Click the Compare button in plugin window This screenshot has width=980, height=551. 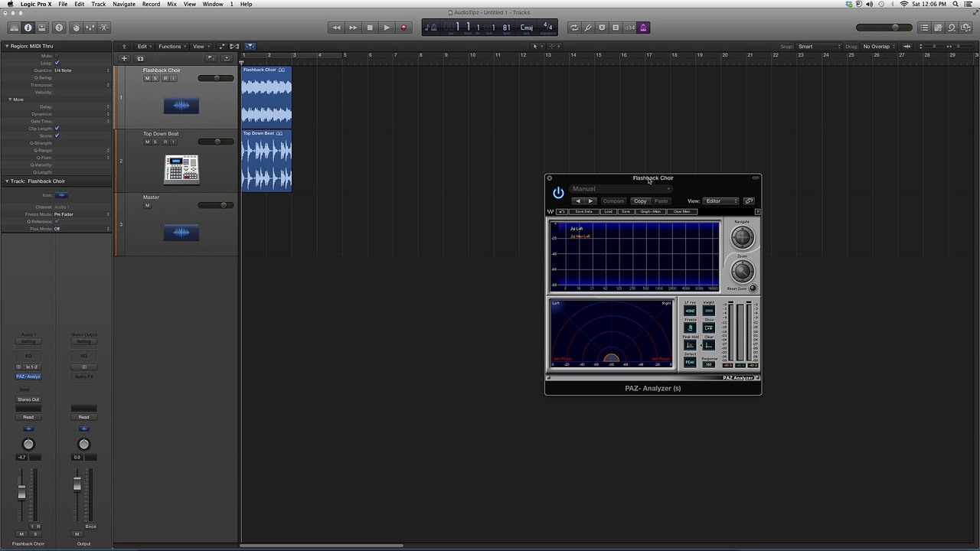click(x=613, y=201)
